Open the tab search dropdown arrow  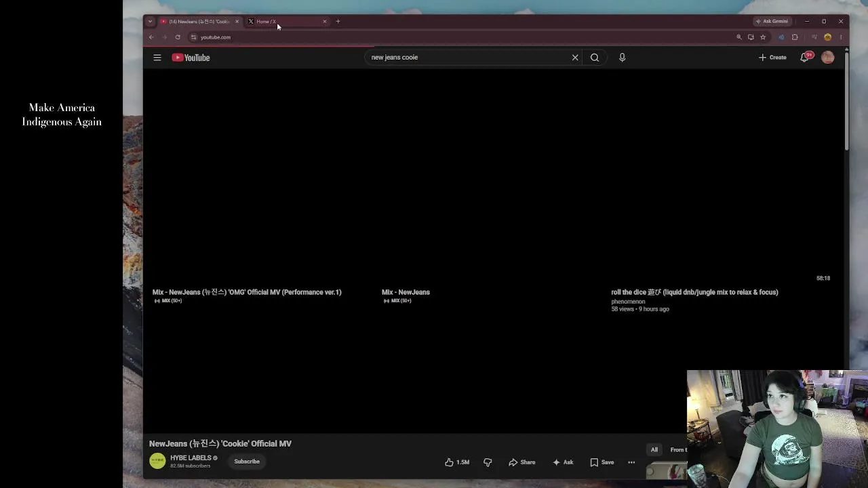[150, 22]
